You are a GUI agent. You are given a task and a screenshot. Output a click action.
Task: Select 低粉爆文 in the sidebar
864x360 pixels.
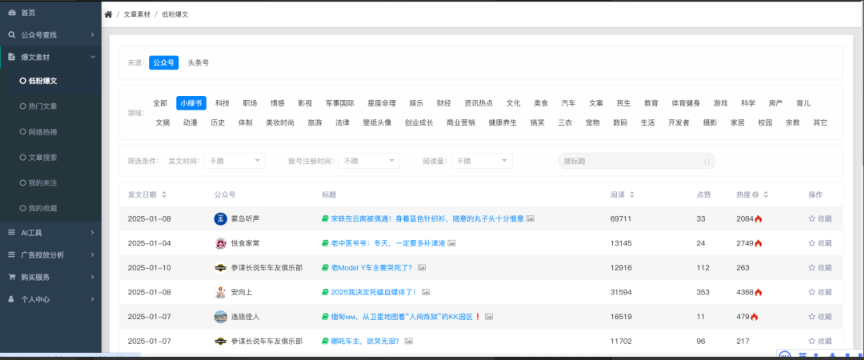click(x=42, y=81)
